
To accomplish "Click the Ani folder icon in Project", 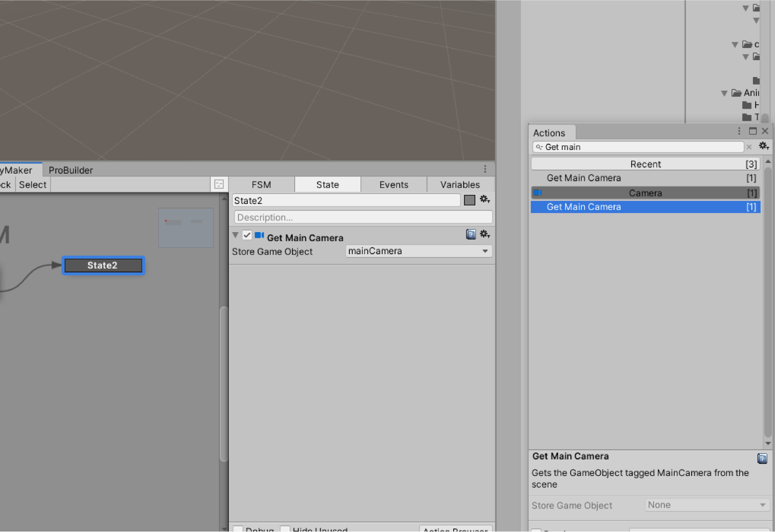I will pyautogui.click(x=736, y=93).
